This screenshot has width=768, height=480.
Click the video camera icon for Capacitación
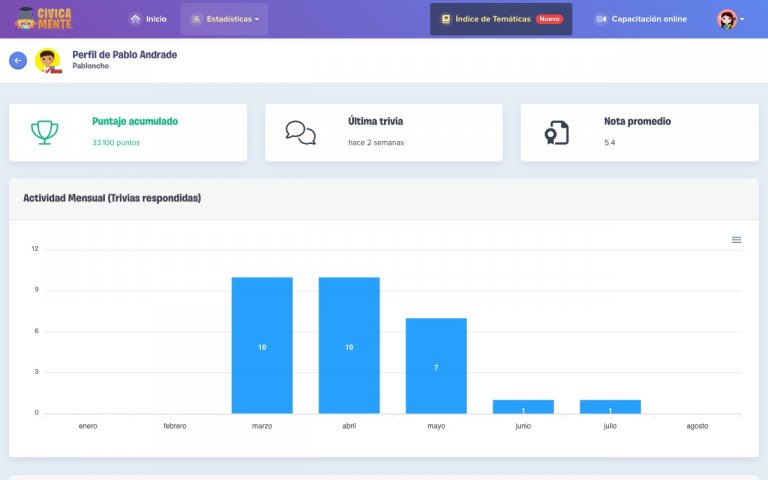click(x=600, y=19)
